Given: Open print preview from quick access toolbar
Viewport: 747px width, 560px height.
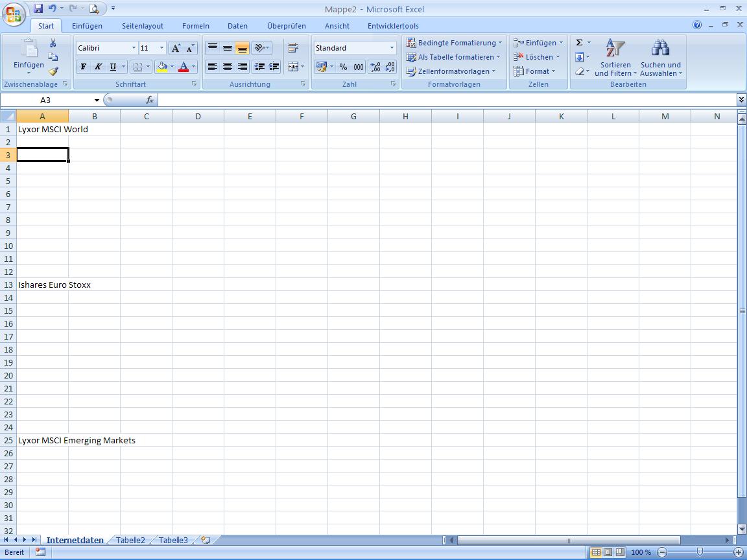Looking at the screenshot, I should click(x=94, y=8).
